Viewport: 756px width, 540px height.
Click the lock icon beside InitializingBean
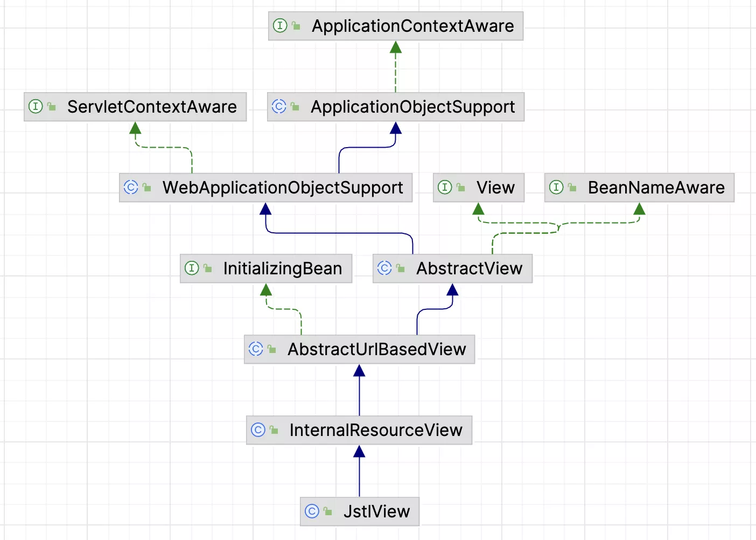(208, 268)
